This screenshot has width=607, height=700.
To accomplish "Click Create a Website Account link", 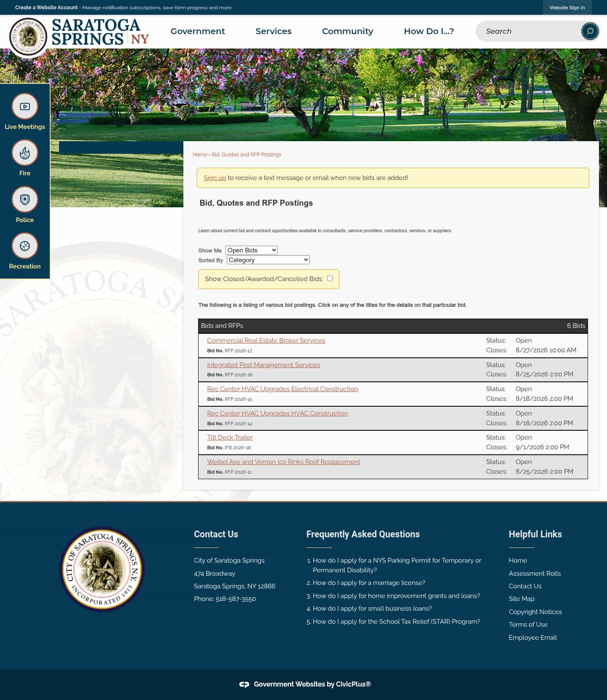I will [x=46, y=8].
